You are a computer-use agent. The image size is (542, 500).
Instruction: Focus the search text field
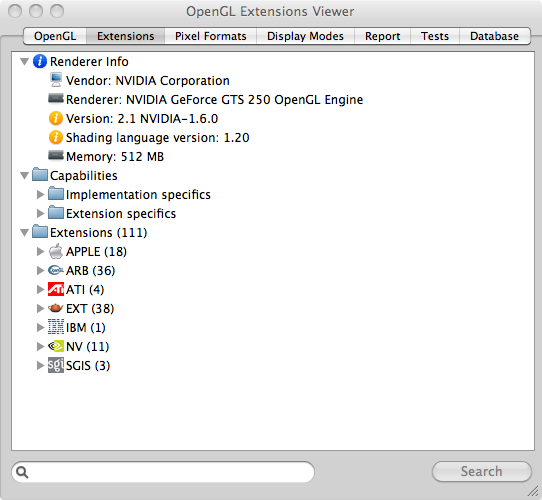[x=163, y=472]
